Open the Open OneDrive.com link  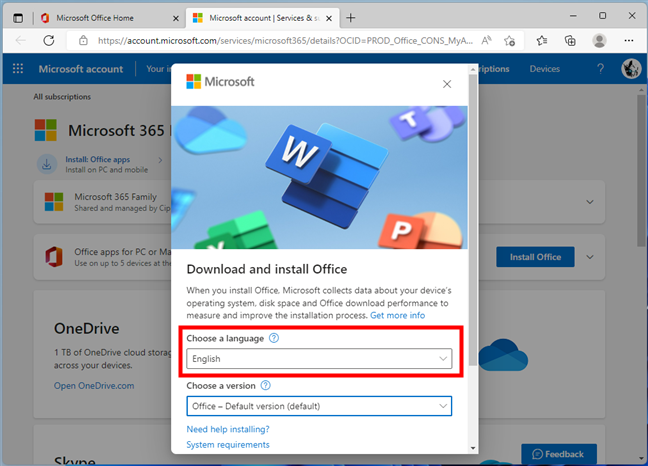pyautogui.click(x=94, y=386)
